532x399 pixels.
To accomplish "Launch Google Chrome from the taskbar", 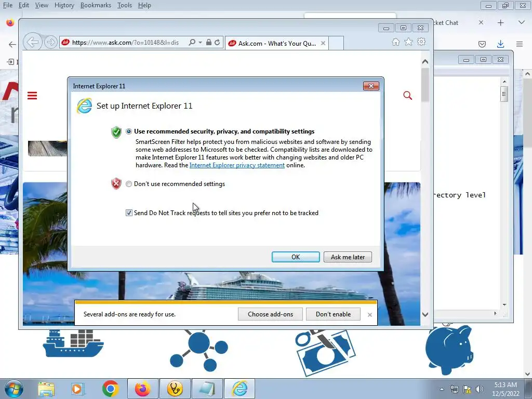I will pyautogui.click(x=110, y=389).
